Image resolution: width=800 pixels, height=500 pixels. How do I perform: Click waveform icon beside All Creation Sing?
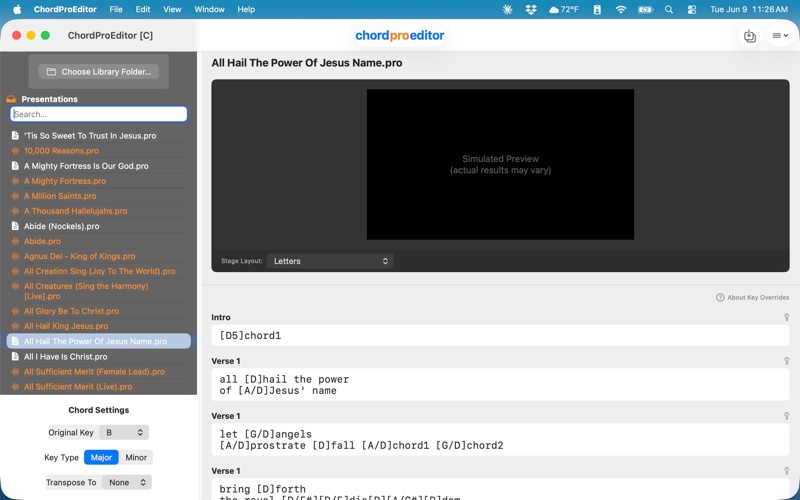15,271
